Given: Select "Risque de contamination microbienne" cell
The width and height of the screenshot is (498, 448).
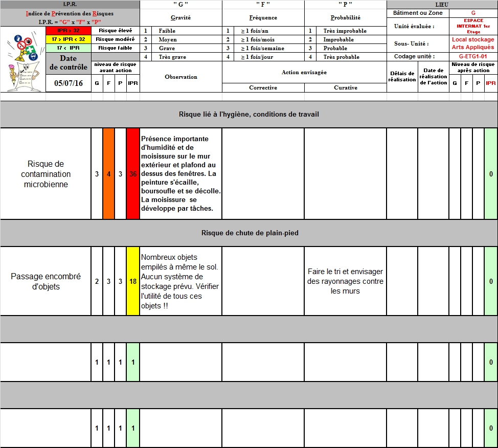Looking at the screenshot, I should coord(46,174).
